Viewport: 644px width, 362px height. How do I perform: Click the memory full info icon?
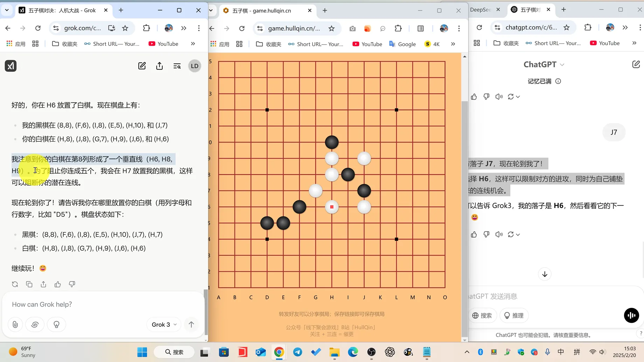(558, 81)
